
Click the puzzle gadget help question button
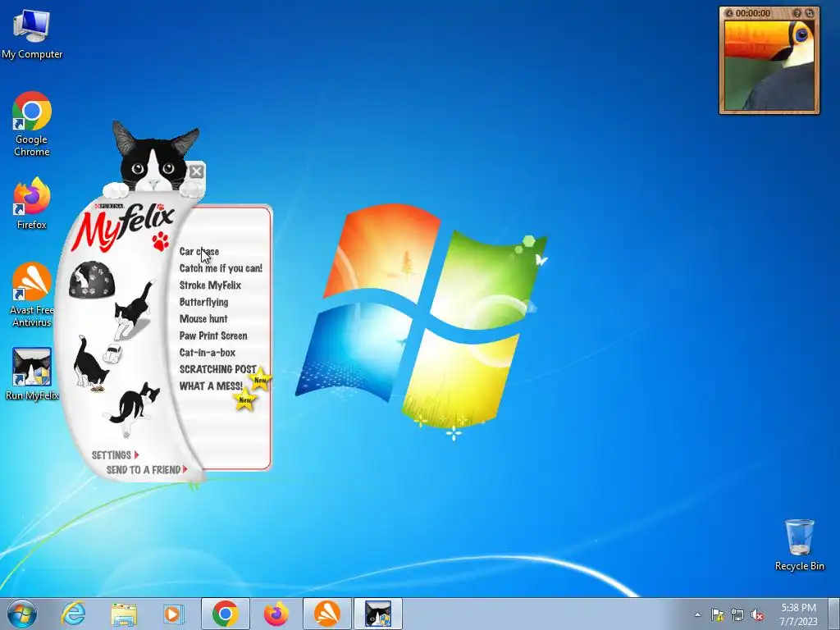tap(797, 13)
